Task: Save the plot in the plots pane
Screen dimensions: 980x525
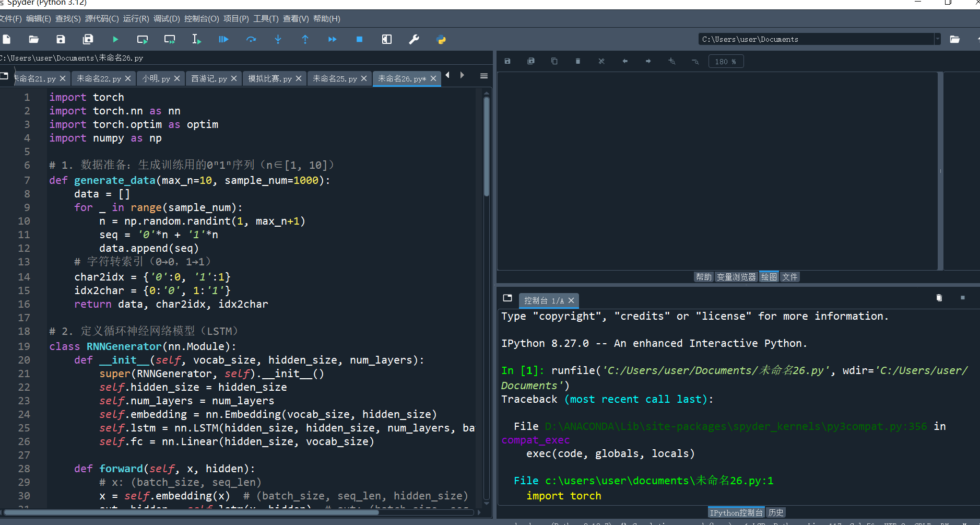Action: tap(507, 61)
